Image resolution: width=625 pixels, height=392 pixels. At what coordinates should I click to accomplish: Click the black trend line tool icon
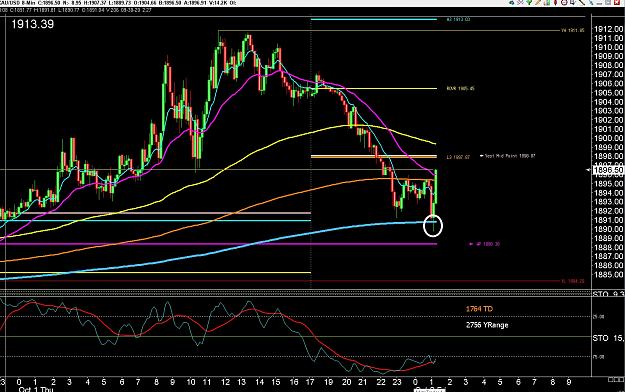point(582,2)
